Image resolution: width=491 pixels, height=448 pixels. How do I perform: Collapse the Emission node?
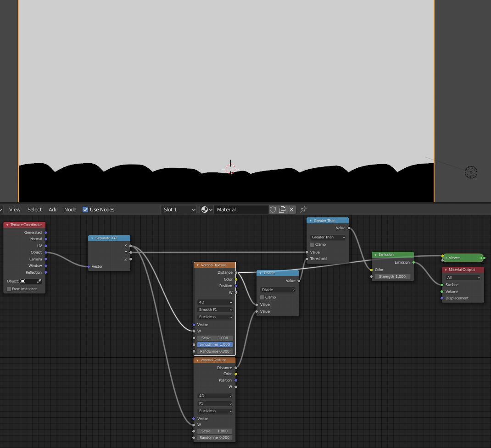pos(375,255)
